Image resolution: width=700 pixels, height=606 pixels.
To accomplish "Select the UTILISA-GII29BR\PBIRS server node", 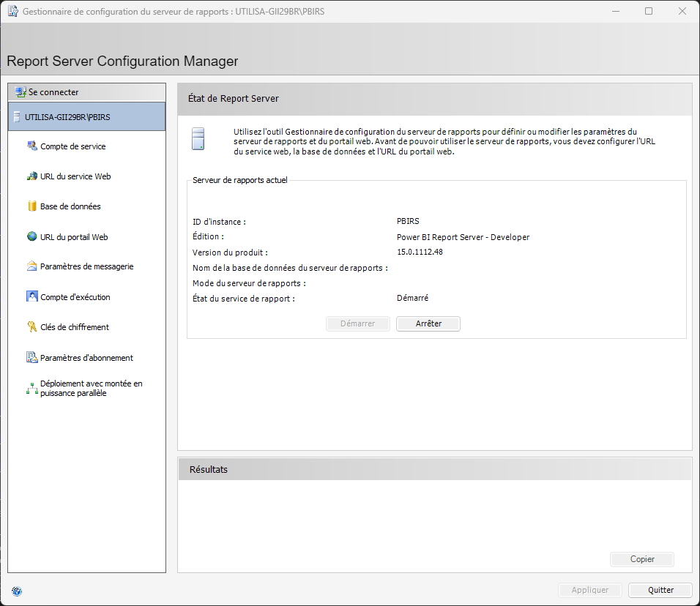I will [x=86, y=117].
